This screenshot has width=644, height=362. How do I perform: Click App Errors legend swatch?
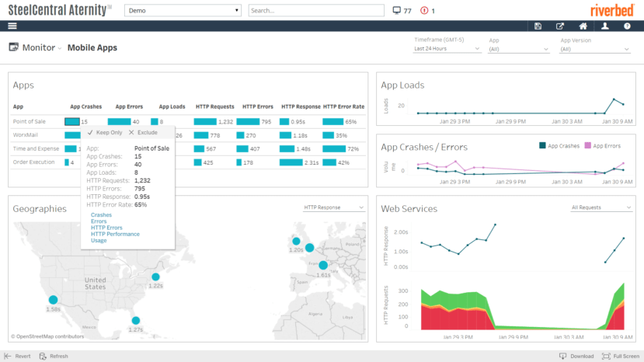click(588, 145)
